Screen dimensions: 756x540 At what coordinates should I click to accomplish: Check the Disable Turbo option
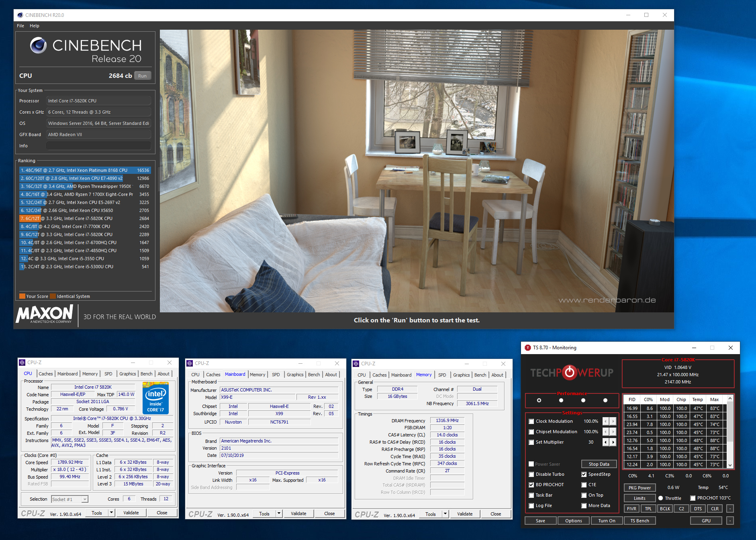[x=531, y=474]
